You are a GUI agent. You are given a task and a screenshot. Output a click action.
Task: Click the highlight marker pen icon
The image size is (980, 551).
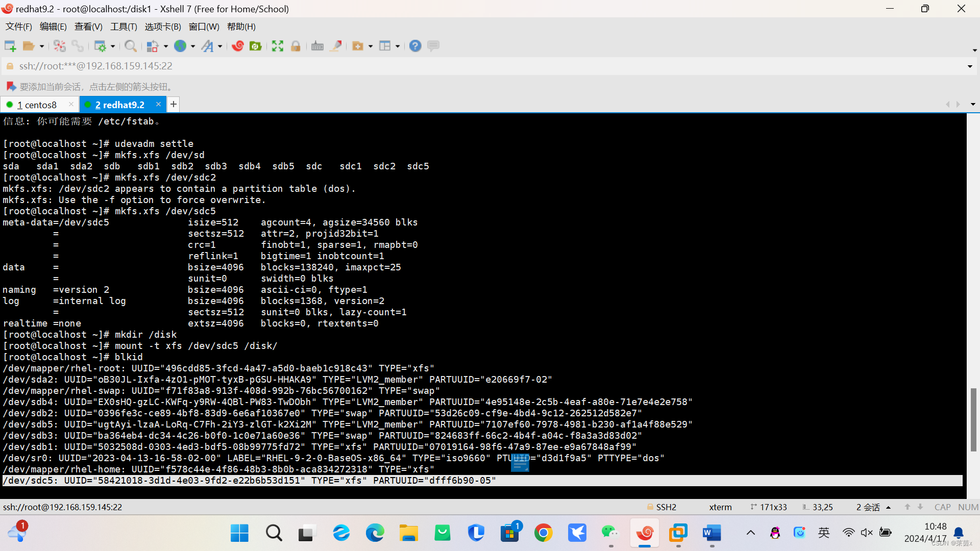[x=336, y=46]
